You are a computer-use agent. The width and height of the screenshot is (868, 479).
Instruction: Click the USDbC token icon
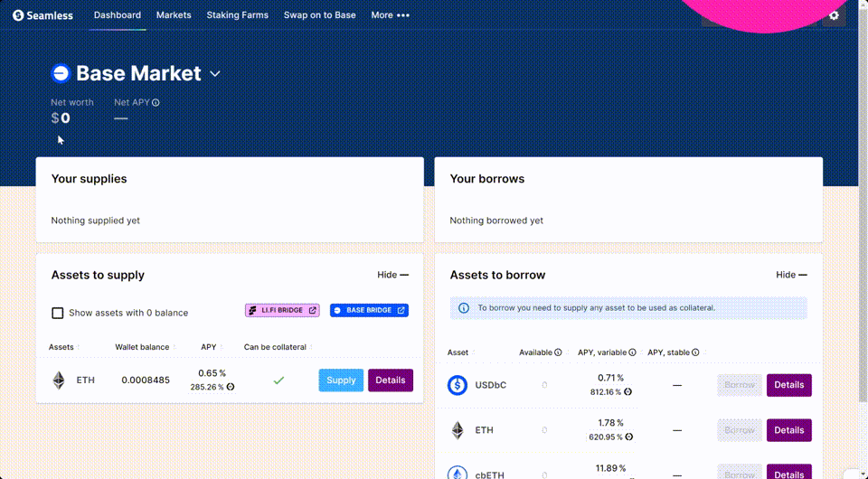pyautogui.click(x=458, y=385)
